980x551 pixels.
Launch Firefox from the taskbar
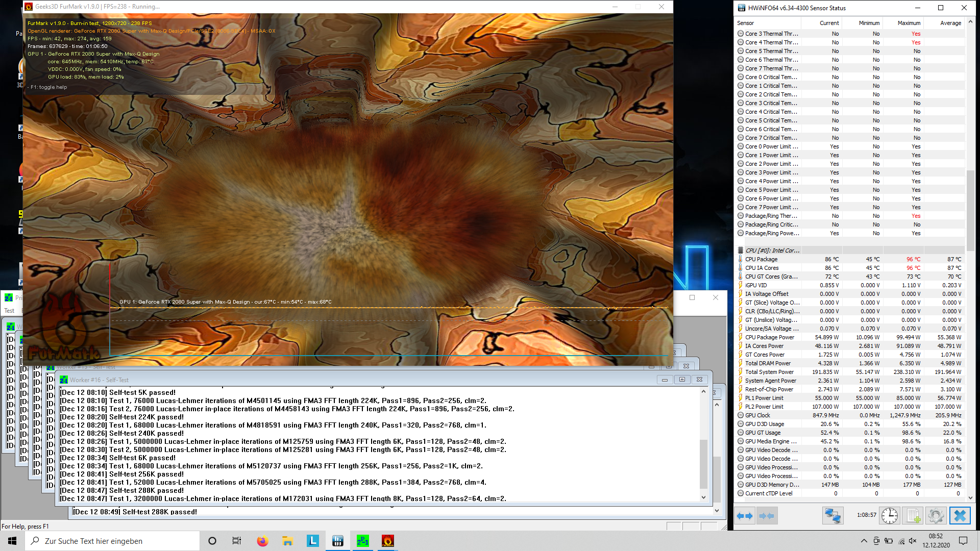[x=262, y=541]
